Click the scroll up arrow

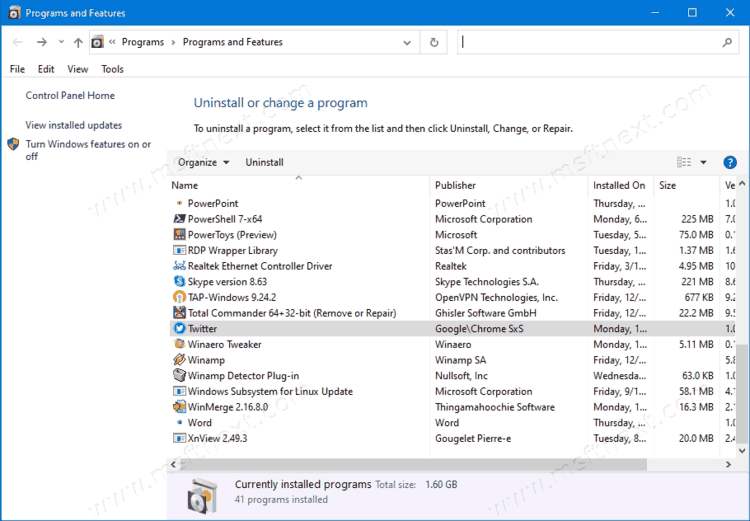click(x=742, y=184)
